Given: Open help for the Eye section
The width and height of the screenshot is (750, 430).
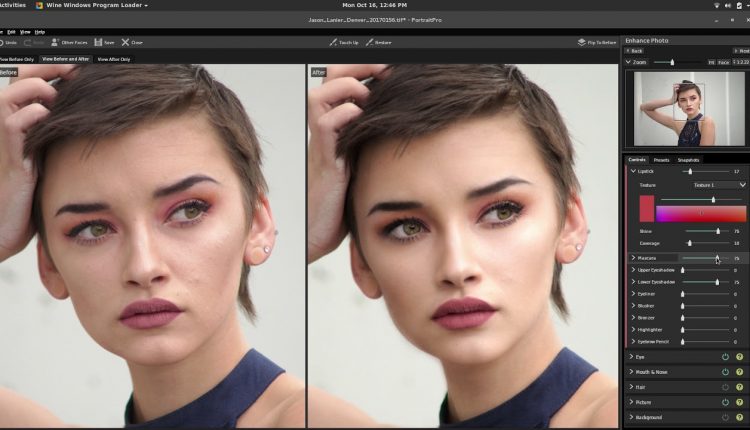Looking at the screenshot, I should tap(739, 357).
